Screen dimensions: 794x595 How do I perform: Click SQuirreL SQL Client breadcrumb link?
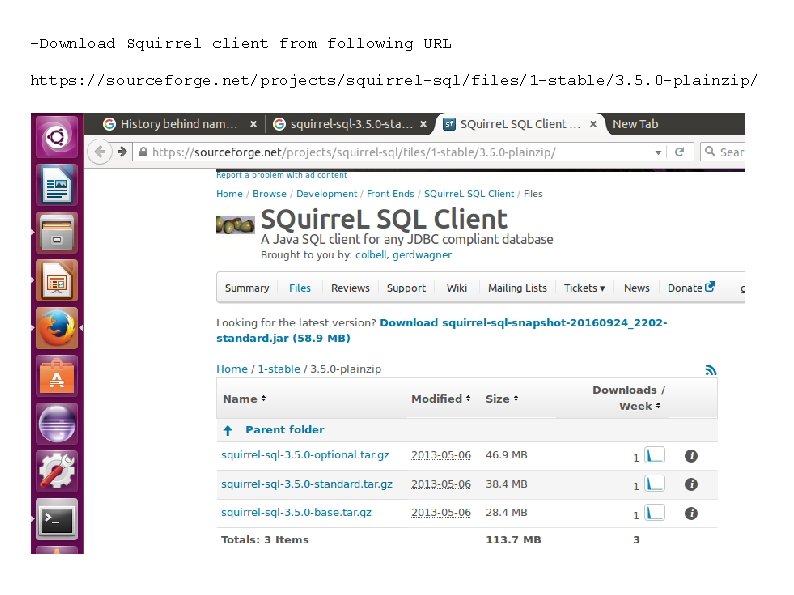click(469, 193)
